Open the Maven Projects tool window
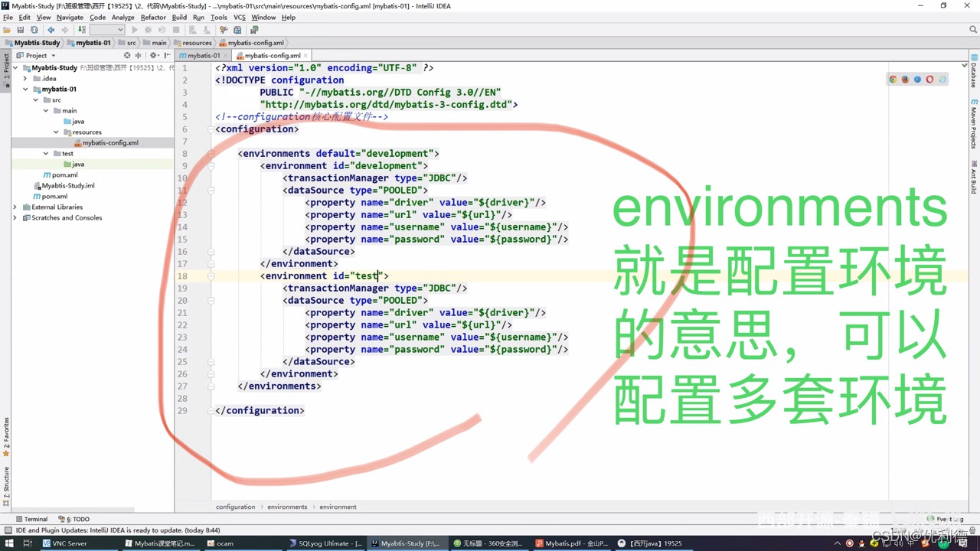This screenshot has height=551, width=980. pyautogui.click(x=974, y=123)
